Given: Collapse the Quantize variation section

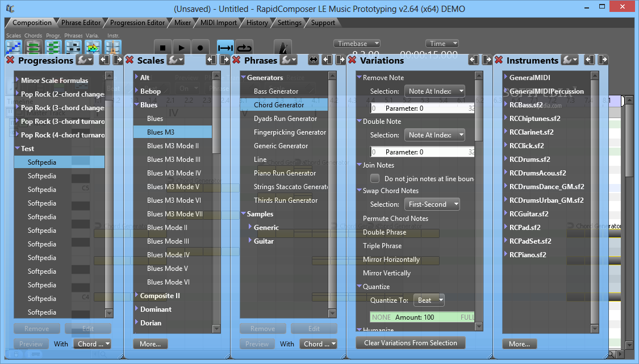Looking at the screenshot, I should pyautogui.click(x=359, y=286).
